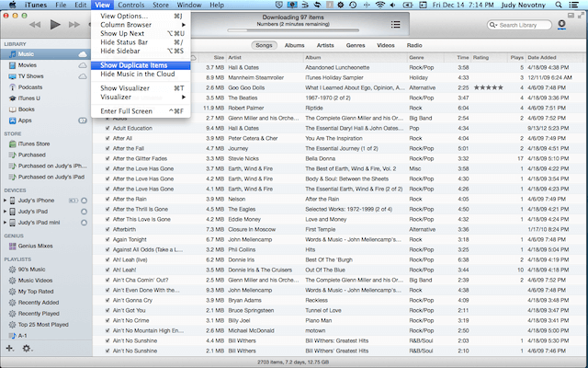Expand the Judy's iPad device
588x368 pixels.
point(5,212)
